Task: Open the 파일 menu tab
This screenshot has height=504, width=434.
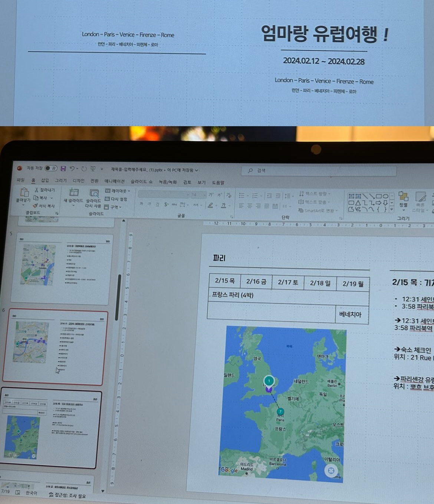Action: tap(20, 180)
